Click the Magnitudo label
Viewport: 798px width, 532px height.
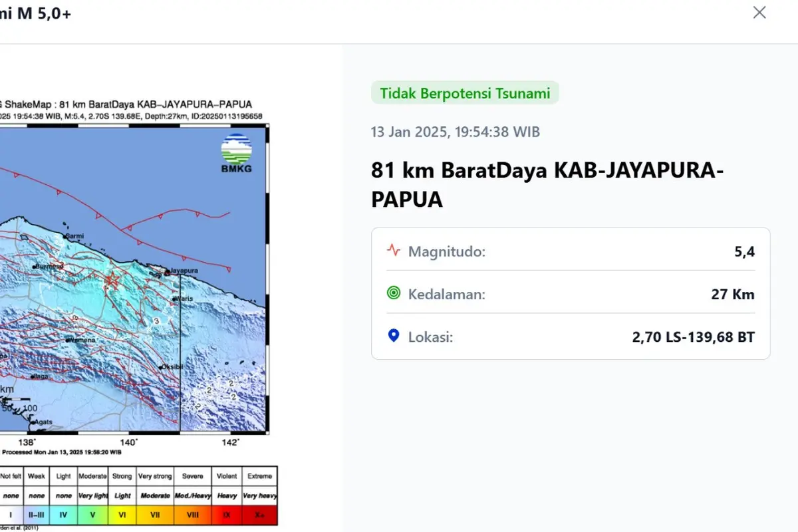point(447,251)
